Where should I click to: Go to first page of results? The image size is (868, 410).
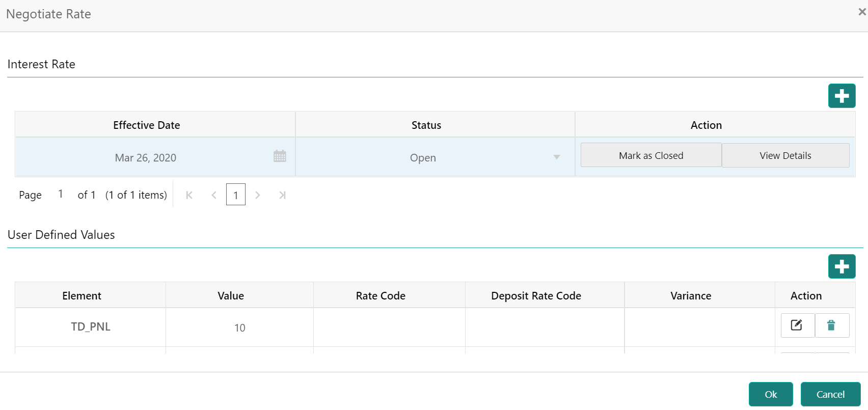[189, 195]
